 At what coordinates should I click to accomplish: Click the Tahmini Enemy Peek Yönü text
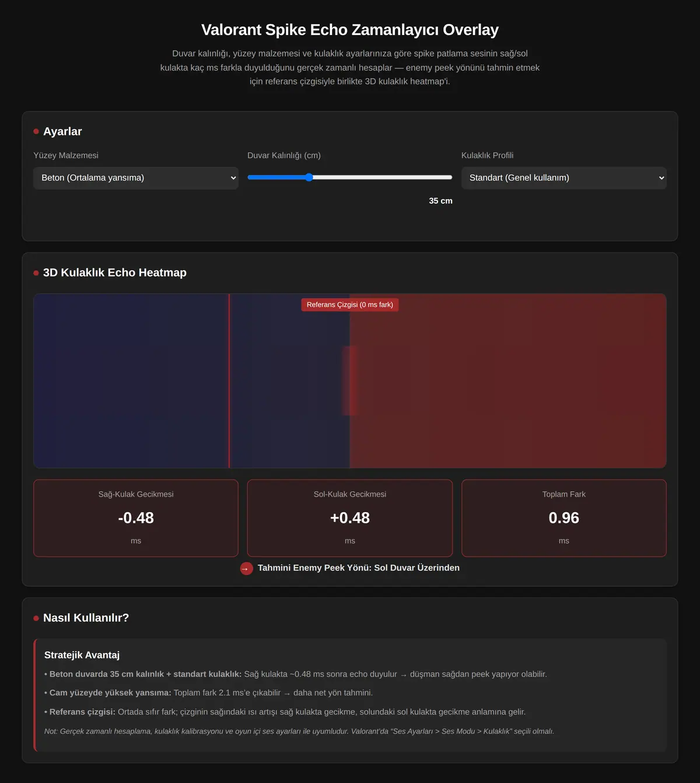pos(359,568)
